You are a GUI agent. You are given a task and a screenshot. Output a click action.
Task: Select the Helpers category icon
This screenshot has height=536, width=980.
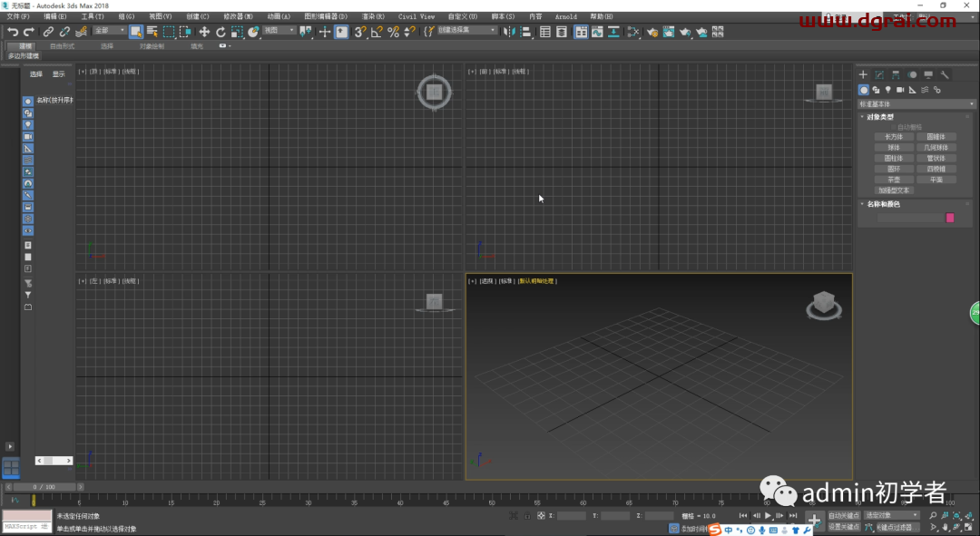(x=913, y=90)
